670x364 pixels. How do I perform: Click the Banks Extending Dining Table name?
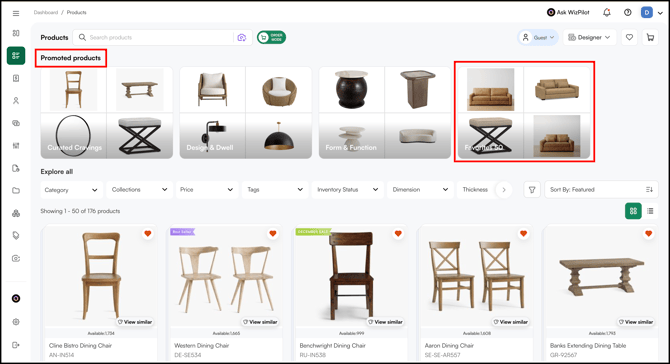588,345
